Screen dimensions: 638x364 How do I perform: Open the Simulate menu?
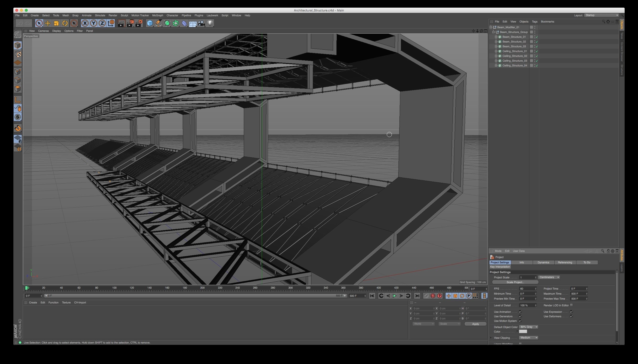(x=100, y=15)
